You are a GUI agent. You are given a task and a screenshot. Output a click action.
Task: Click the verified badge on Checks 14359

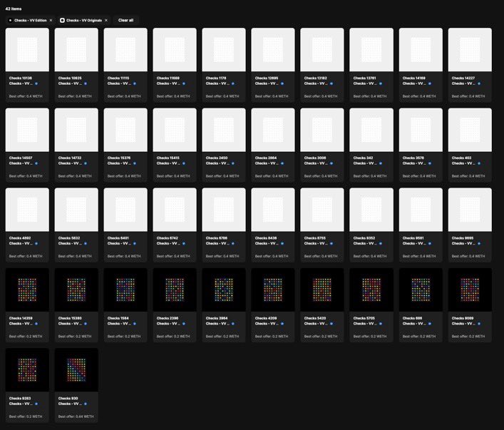[x=36, y=324]
